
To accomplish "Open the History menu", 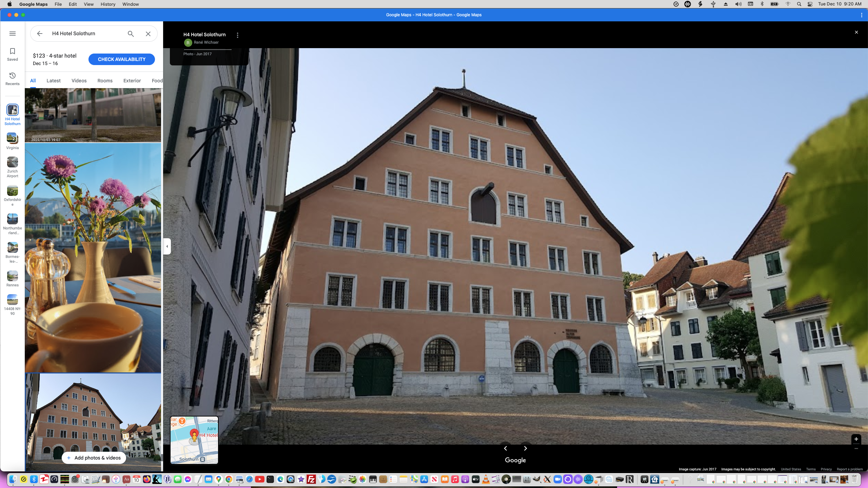I will [x=108, y=4].
